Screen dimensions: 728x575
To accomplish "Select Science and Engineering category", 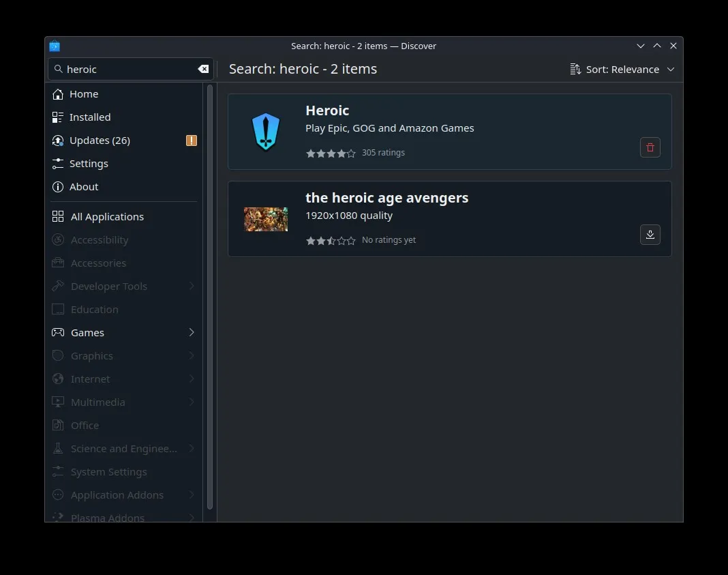I will tap(125, 449).
